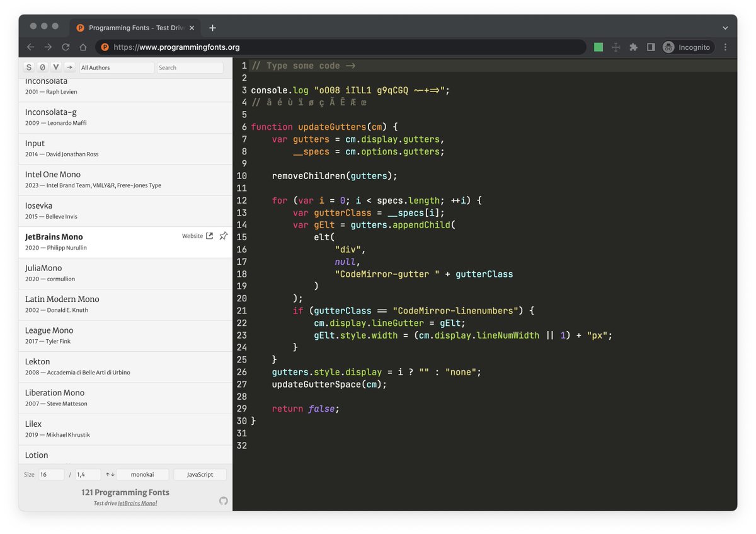756x534 pixels.
Task: Select the Intel One Mono font
Action: [125, 180]
